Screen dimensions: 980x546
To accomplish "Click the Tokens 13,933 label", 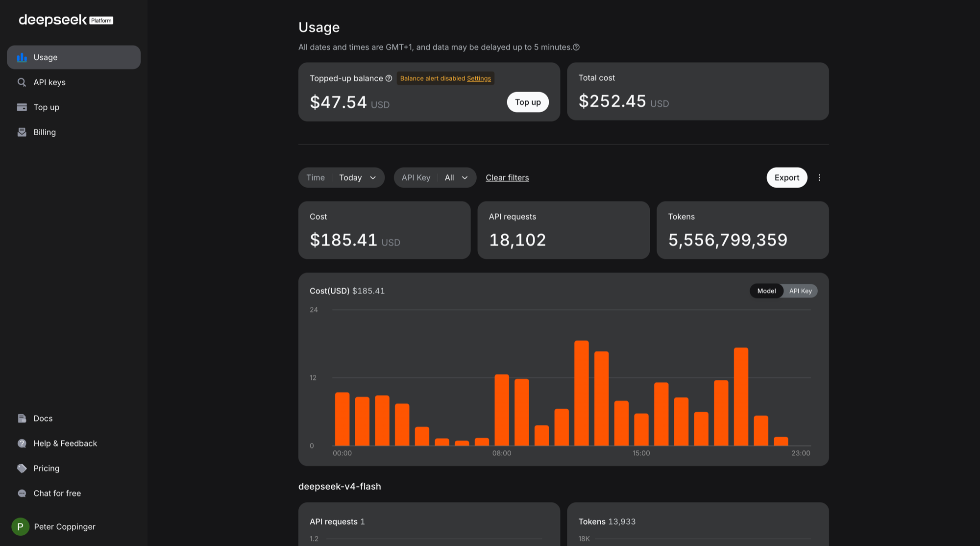I will pos(607,522).
